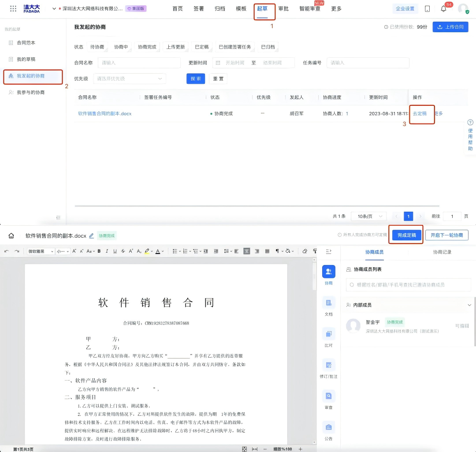Screen dimensions: 476x452
Task: Open the 修订/批注 revision panel icon
Action: coord(328,365)
